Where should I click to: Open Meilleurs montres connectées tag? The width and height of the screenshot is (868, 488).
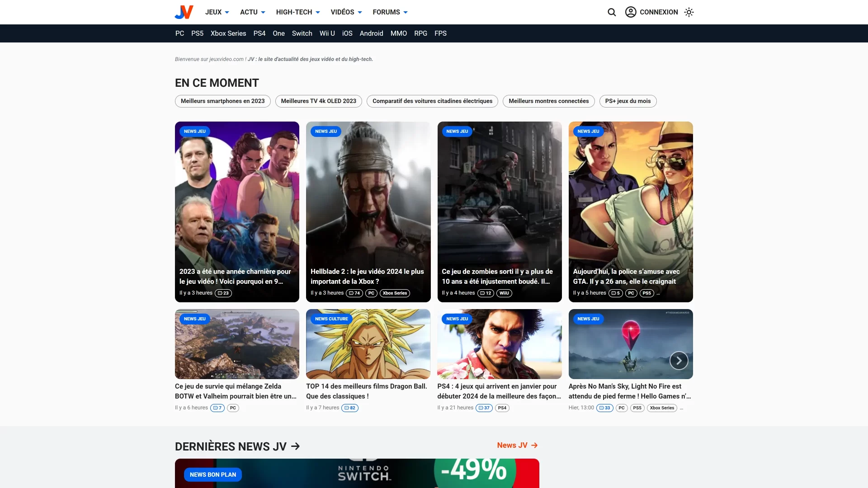click(549, 101)
